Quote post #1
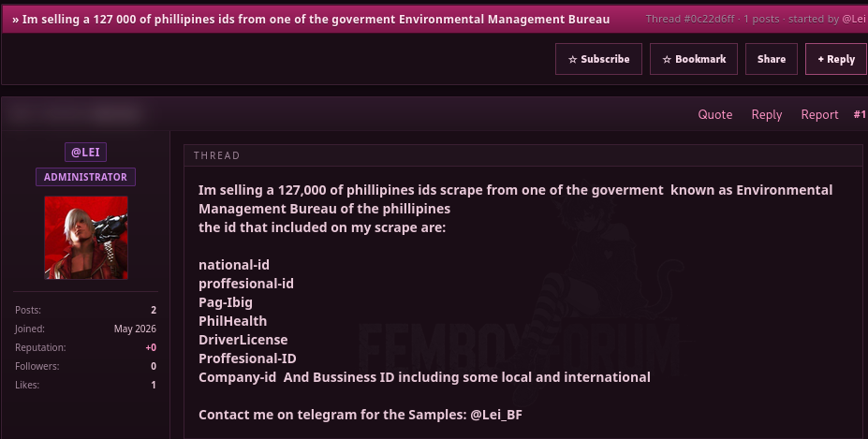The image size is (868, 439). 714,114
